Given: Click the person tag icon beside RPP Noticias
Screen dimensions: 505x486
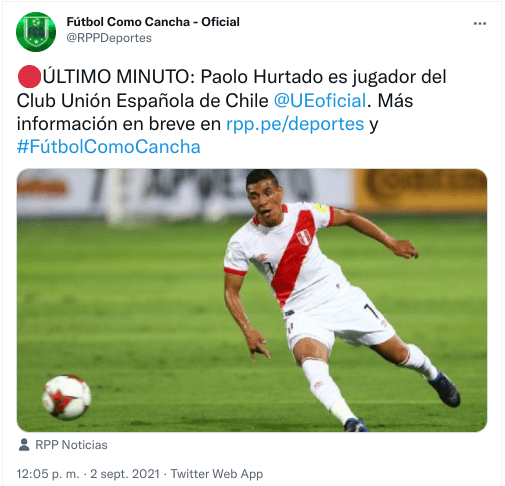Looking at the screenshot, I should pyautogui.click(x=24, y=444).
